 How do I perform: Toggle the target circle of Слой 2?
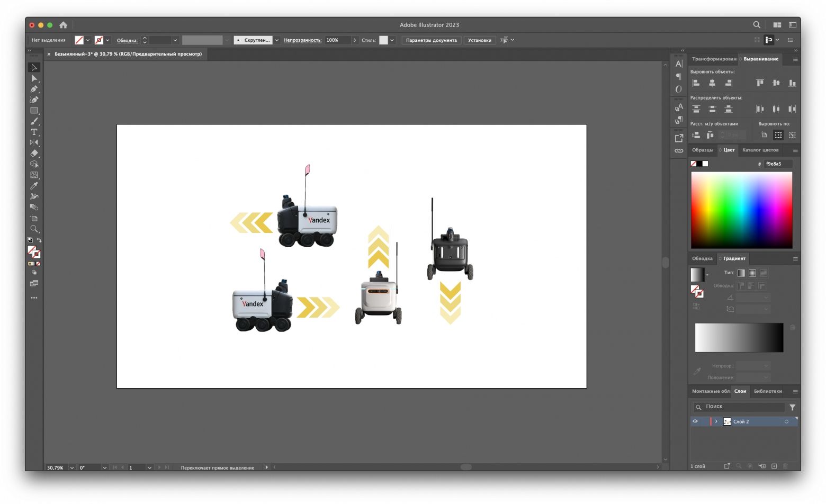(x=786, y=421)
